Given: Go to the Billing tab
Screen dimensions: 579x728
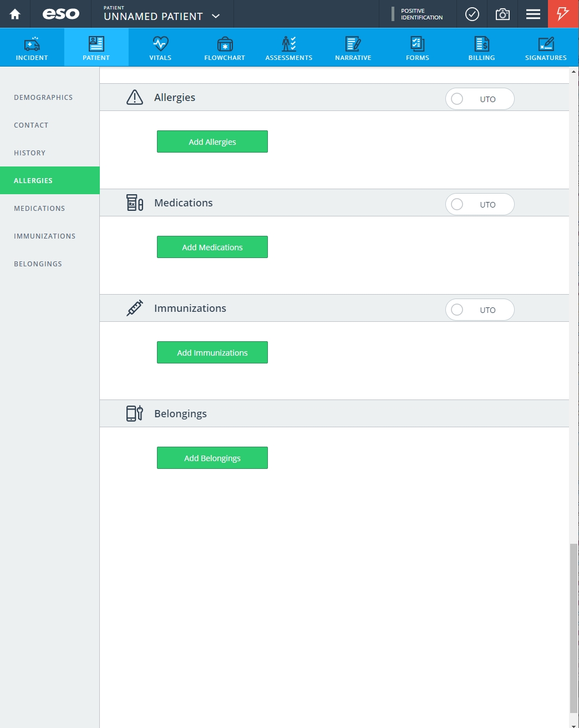Looking at the screenshot, I should 481,48.
